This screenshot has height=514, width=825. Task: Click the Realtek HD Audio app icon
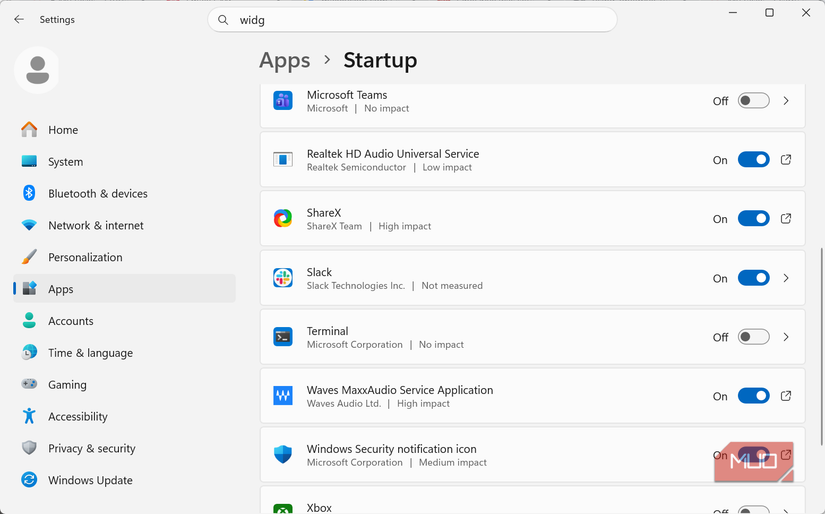[x=283, y=159]
